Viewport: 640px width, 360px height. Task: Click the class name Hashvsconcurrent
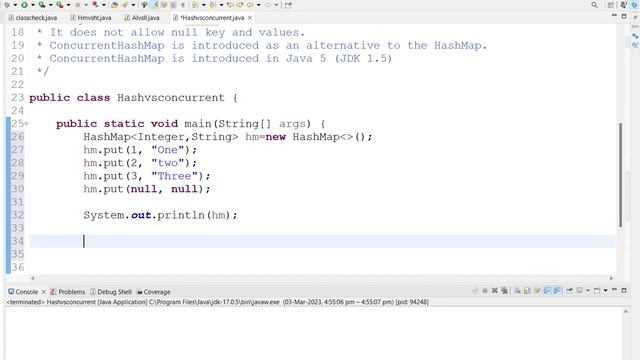click(171, 98)
